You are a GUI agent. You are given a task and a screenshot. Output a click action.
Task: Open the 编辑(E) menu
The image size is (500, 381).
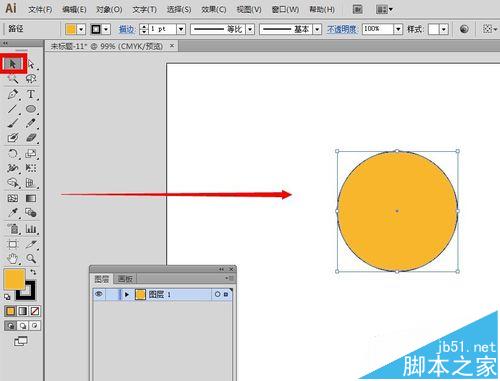tap(74, 10)
